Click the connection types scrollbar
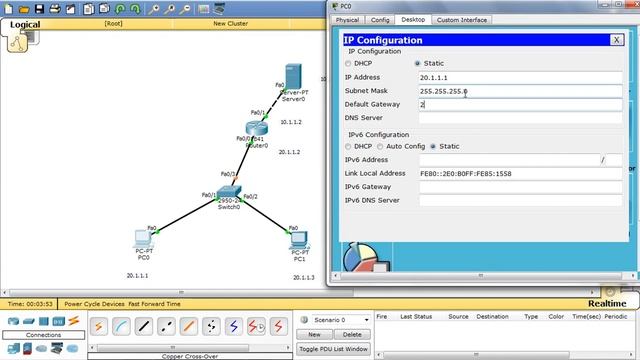The height and width of the screenshot is (360, 640). 172,348
